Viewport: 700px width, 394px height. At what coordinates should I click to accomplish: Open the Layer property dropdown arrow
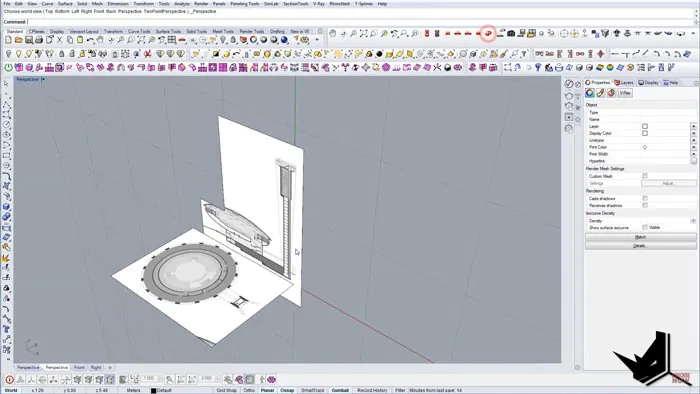click(x=693, y=127)
